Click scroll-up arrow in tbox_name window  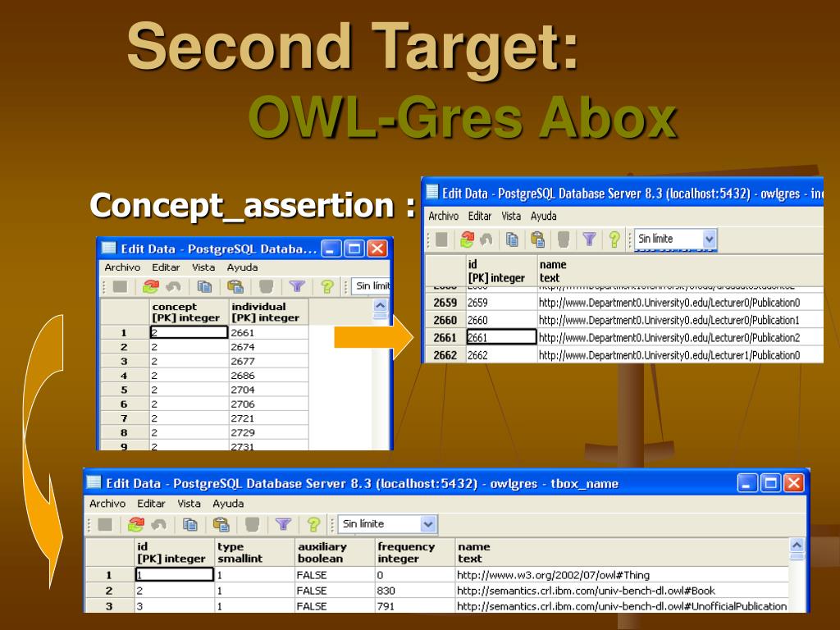(x=797, y=546)
